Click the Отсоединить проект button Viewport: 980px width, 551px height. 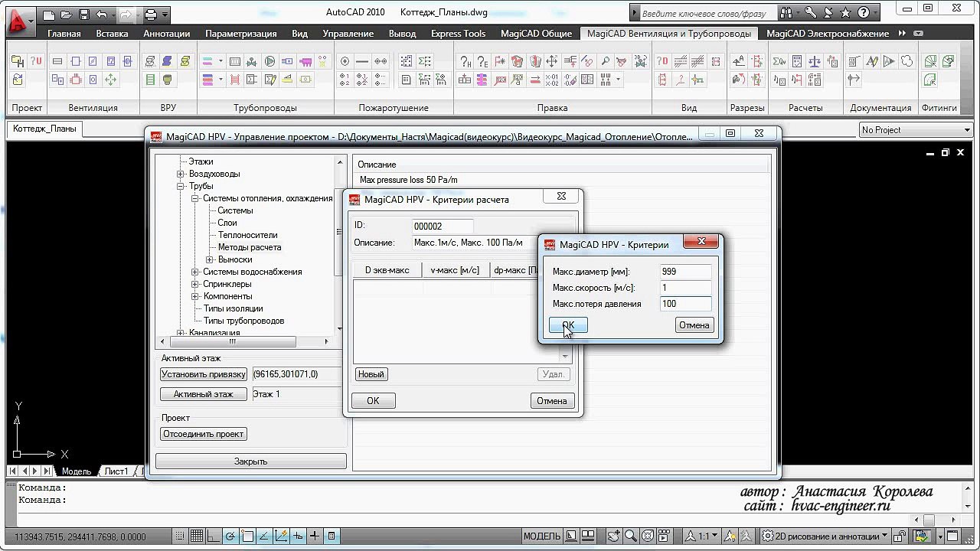[204, 434]
